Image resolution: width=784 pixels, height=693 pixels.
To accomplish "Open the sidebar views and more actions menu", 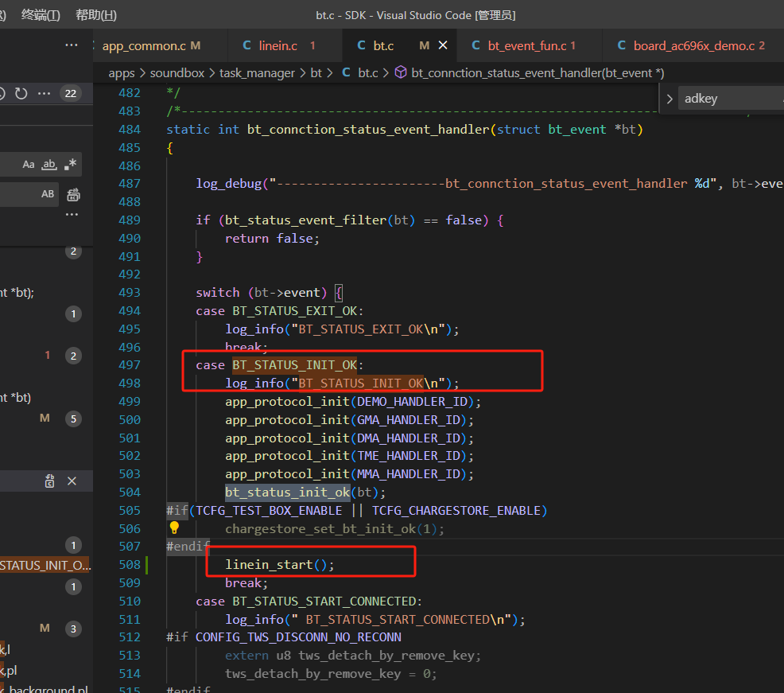I will (72, 45).
